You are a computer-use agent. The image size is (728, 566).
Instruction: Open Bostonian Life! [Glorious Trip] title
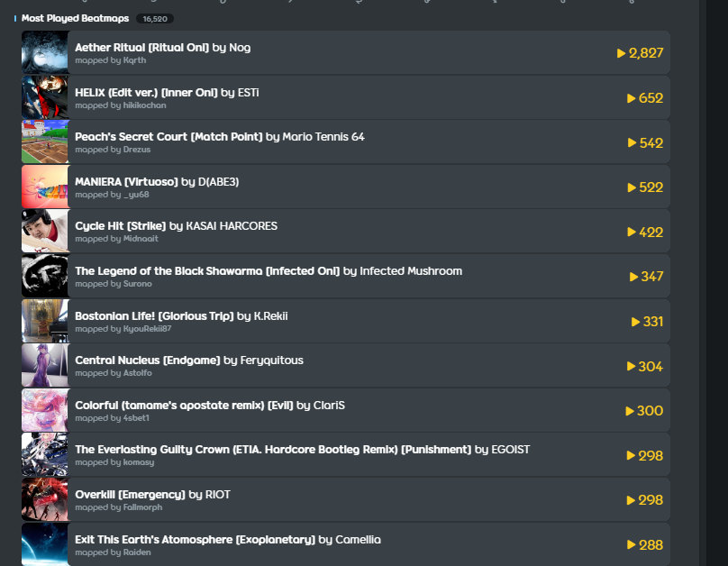[154, 315]
